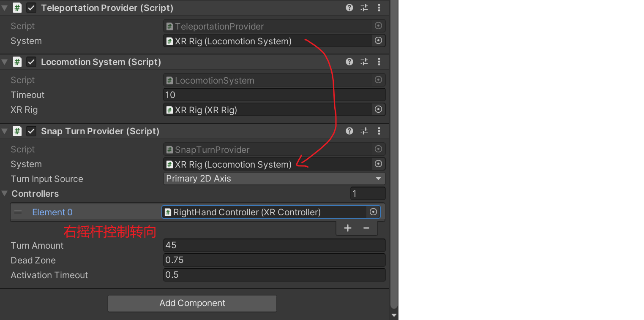Open object picker for XR Rig field
Viewport: 644px width, 320px height.
[x=378, y=109]
